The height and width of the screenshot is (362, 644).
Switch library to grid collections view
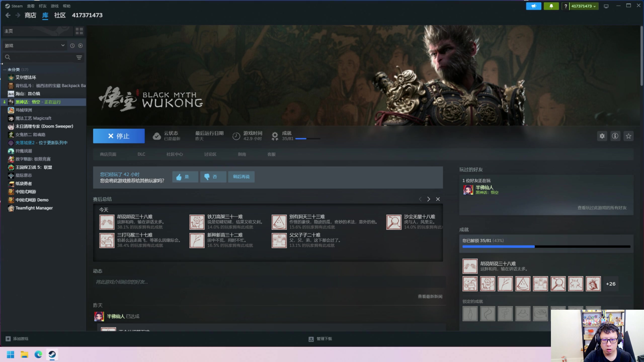click(x=79, y=31)
